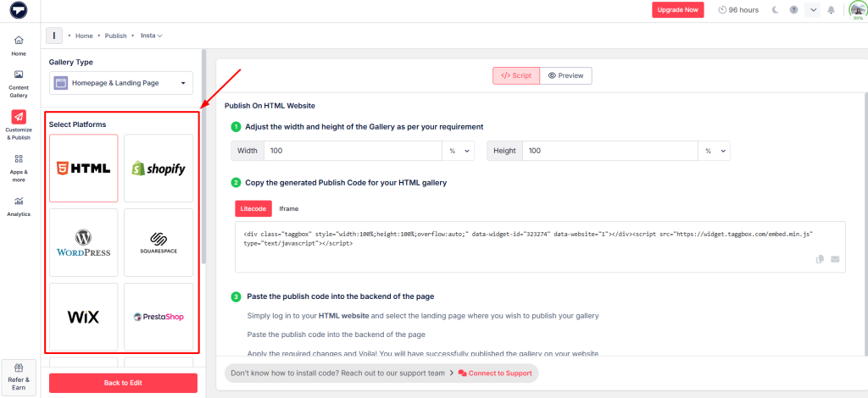Open Analytics in the sidebar
Viewport: 868px width, 398px height.
[19, 206]
